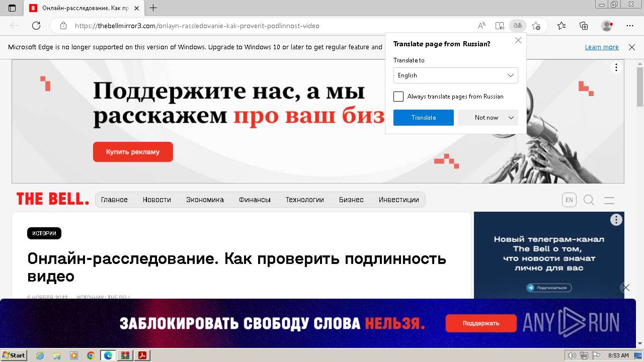Viewport: 644px width, 362px height.
Task: Close the translate popup
Action: pyautogui.click(x=518, y=40)
